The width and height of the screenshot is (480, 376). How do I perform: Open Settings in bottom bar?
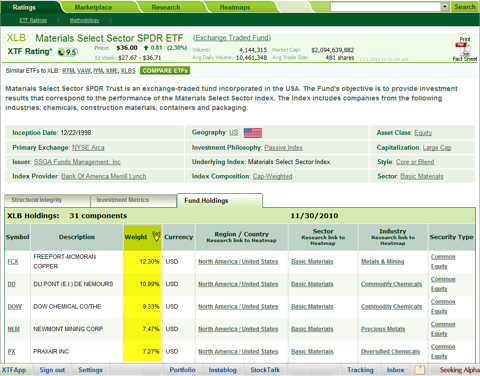point(90,370)
